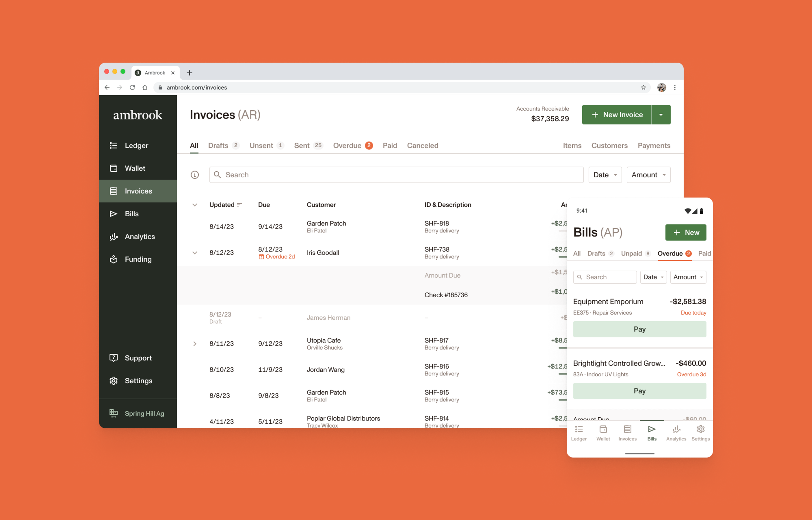Click the New Invoice button
812x520 pixels.
tap(617, 115)
